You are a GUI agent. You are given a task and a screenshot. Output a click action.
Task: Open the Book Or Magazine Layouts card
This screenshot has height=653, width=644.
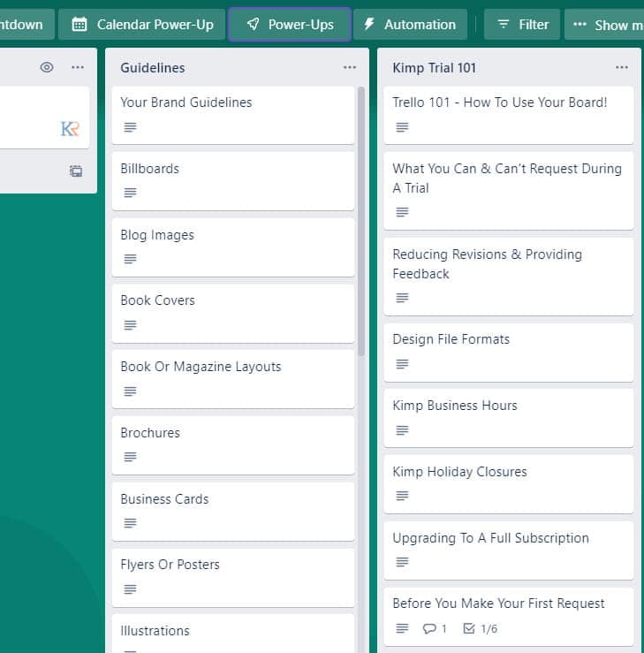coord(233,379)
